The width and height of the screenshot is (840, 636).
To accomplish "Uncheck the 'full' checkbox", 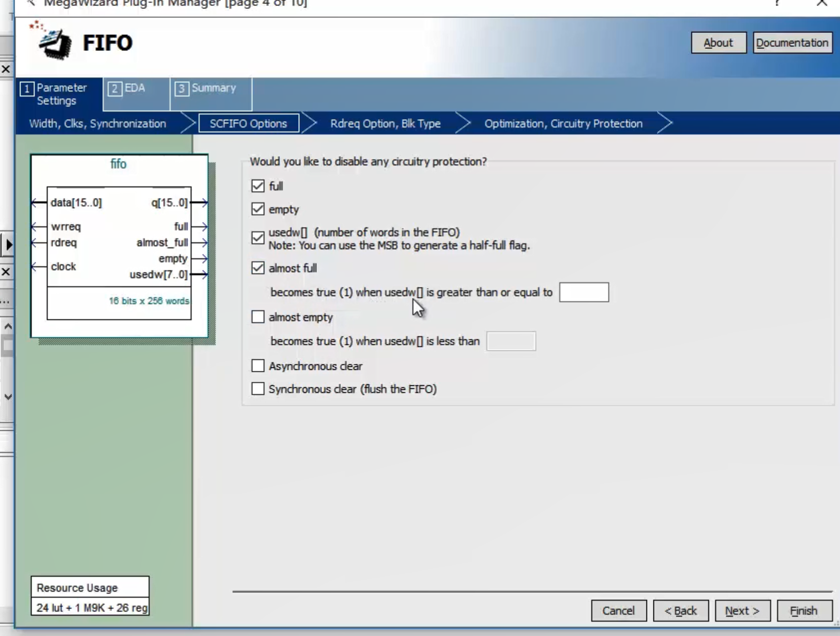I will pos(258,186).
